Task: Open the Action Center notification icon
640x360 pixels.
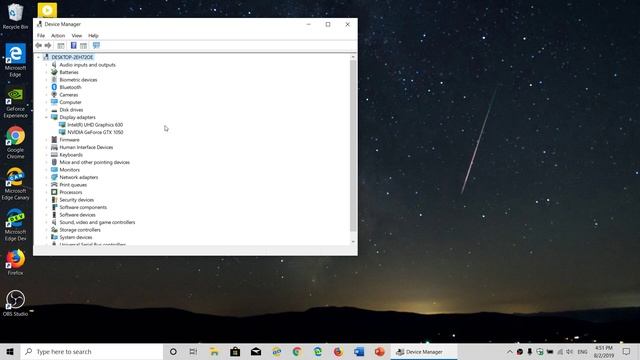Action: coord(627,351)
